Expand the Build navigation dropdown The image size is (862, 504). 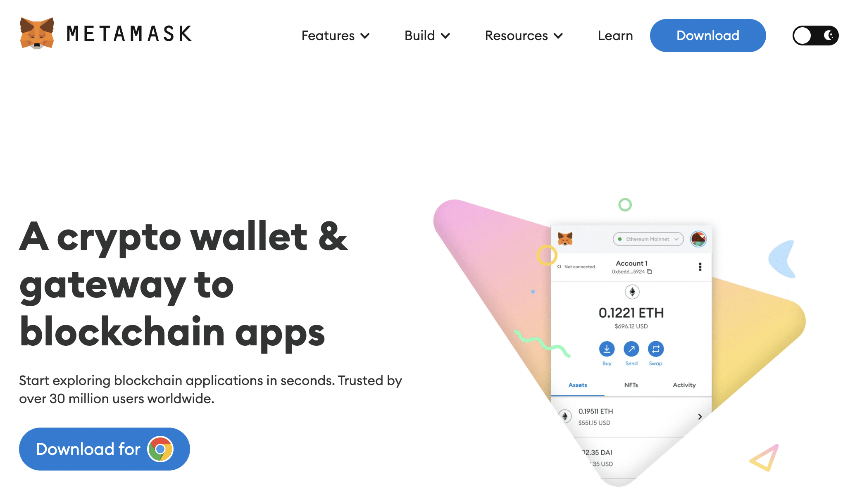pos(427,36)
